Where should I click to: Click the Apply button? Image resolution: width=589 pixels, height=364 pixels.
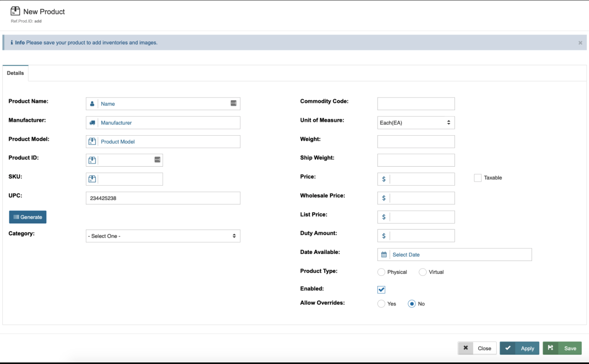pyautogui.click(x=519, y=348)
